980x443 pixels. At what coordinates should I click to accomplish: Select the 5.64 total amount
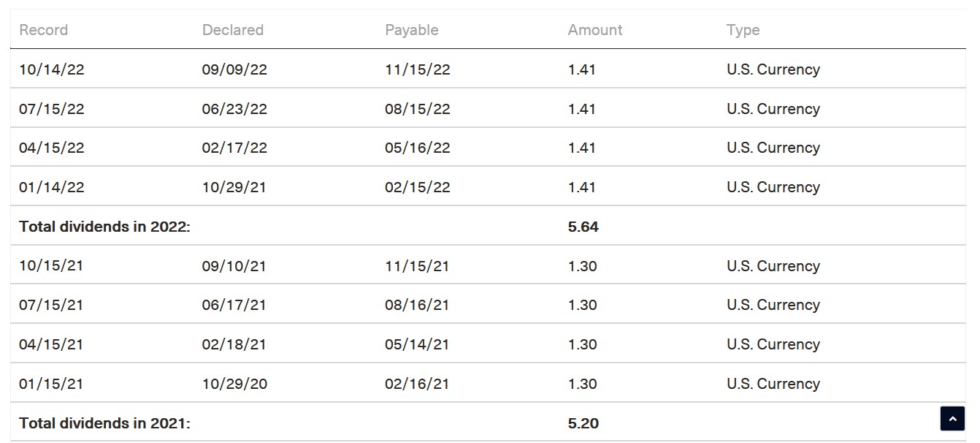pyautogui.click(x=583, y=227)
